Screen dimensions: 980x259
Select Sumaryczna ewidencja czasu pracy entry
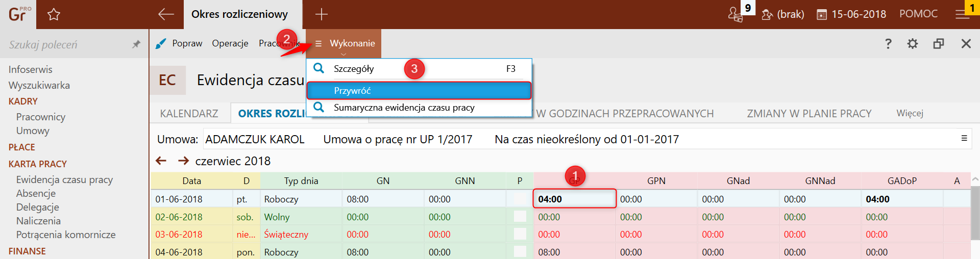coord(419,108)
